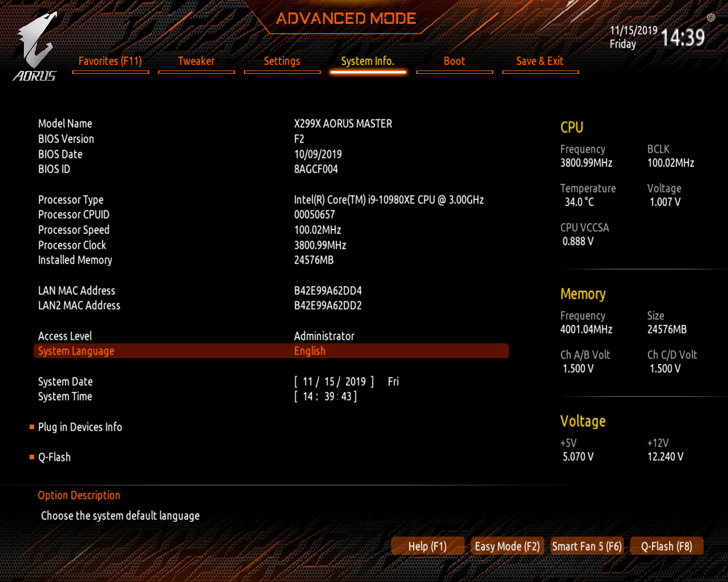
Task: Select the year 2019 in System Date
Action: [355, 381]
